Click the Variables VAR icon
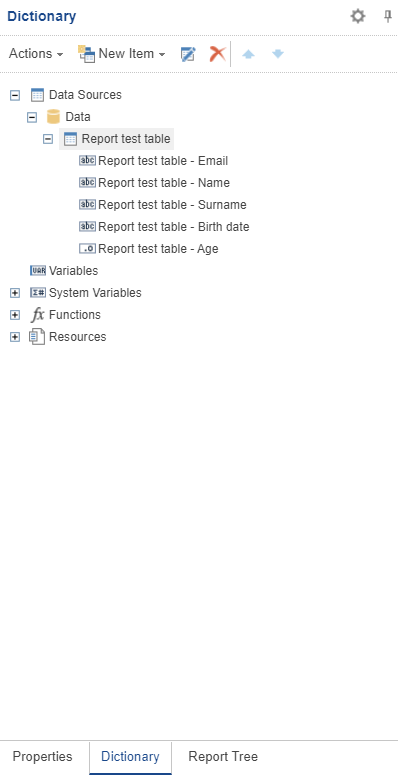Screen dimensions: 398x775 click(38, 271)
